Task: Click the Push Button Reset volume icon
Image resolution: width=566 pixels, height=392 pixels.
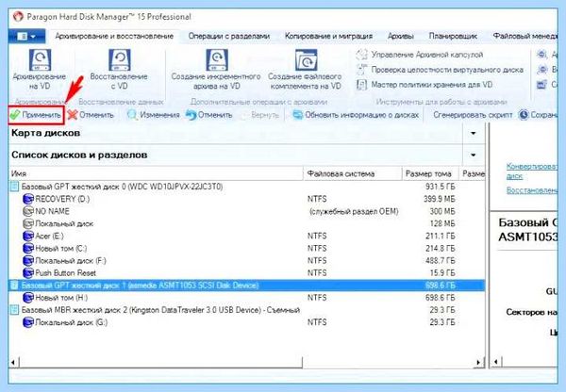Action: pyautogui.click(x=27, y=273)
